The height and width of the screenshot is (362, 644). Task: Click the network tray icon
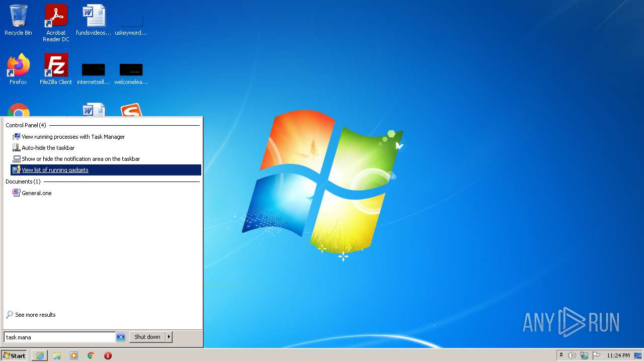click(x=584, y=355)
